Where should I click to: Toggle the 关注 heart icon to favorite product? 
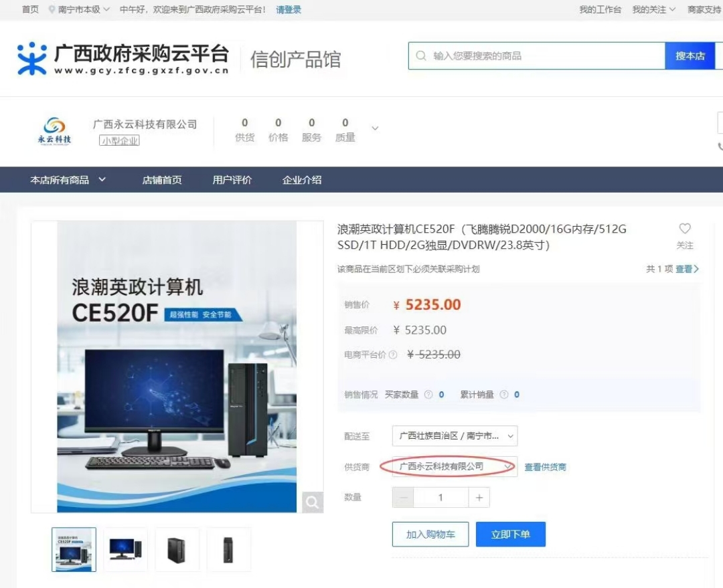point(685,228)
